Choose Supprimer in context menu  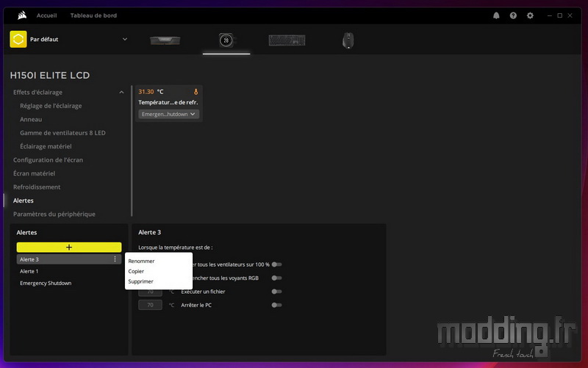pos(140,281)
